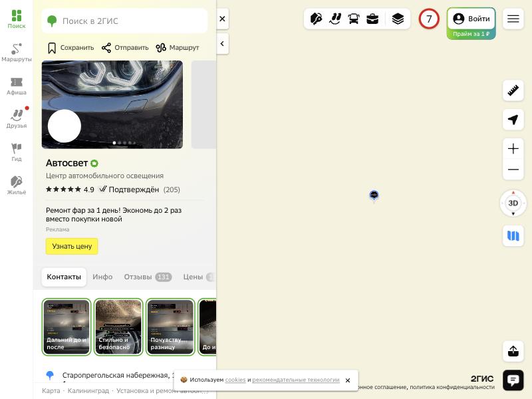Build a route with the Маршрут button
The width and height of the screenshot is (532, 399).
(178, 48)
